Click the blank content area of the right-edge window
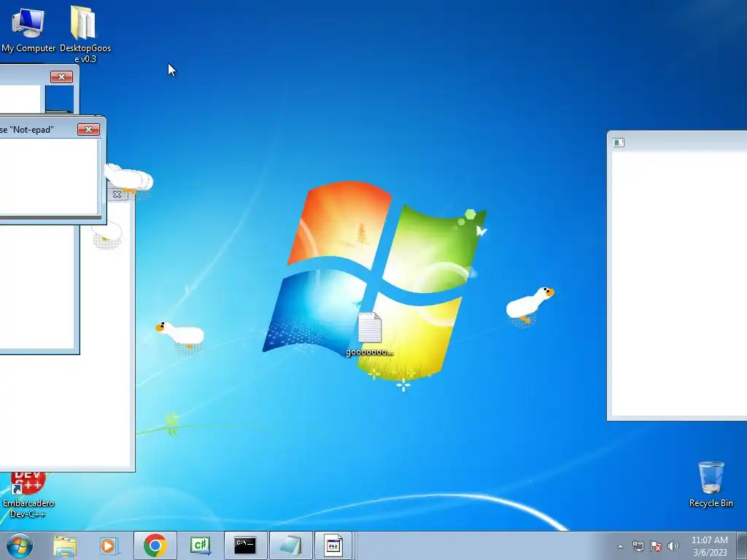 click(x=679, y=284)
